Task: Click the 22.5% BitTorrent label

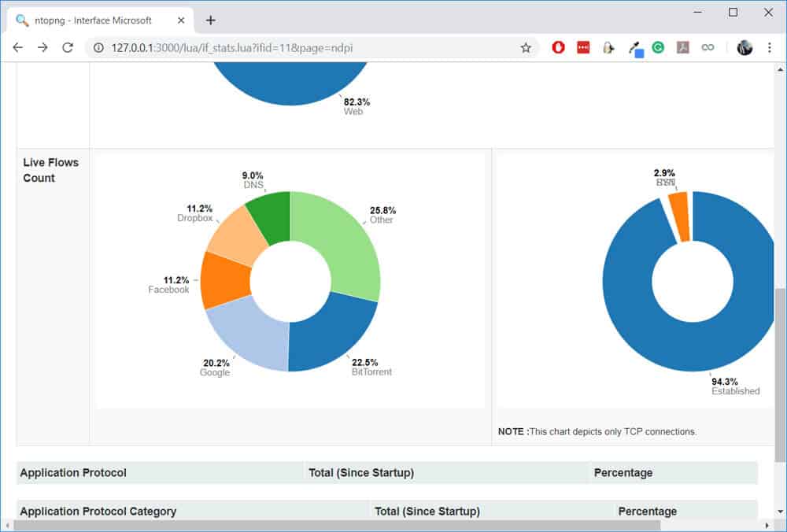Action: [371, 367]
